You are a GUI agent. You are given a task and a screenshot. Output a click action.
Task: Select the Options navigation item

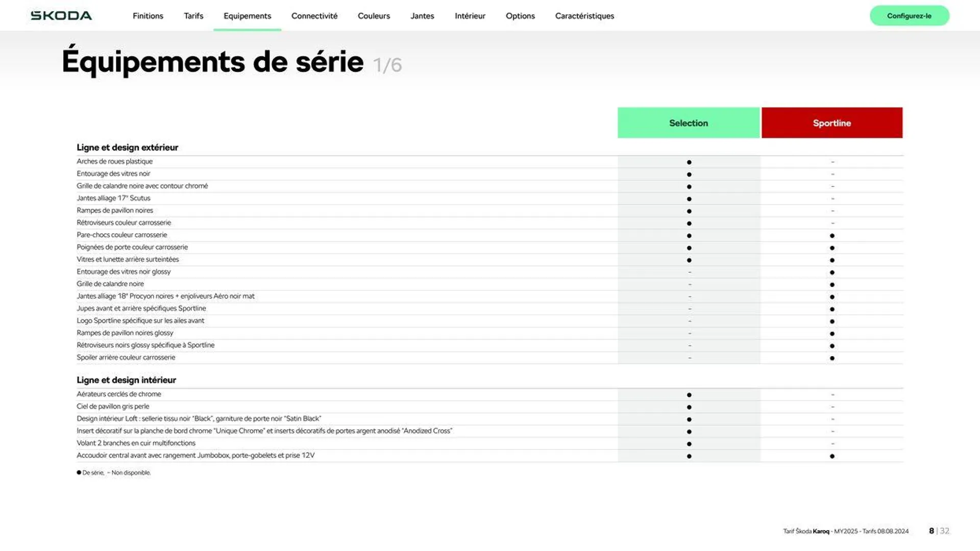click(x=520, y=15)
